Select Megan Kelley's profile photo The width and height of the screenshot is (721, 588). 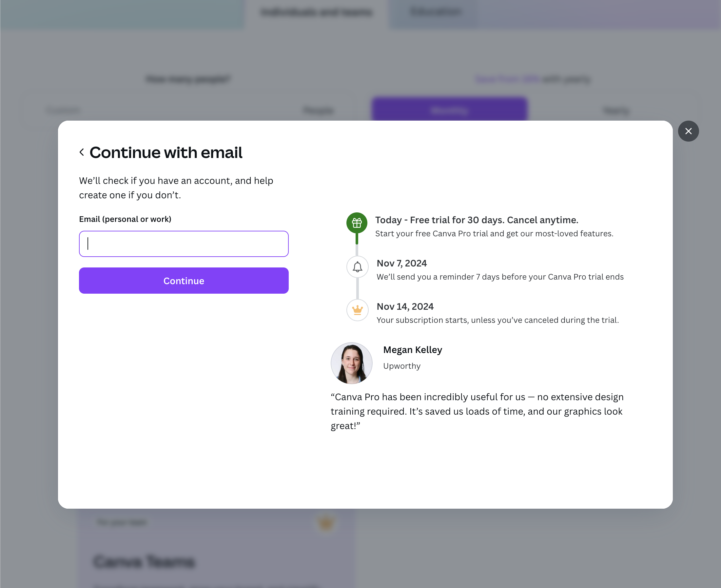351,363
